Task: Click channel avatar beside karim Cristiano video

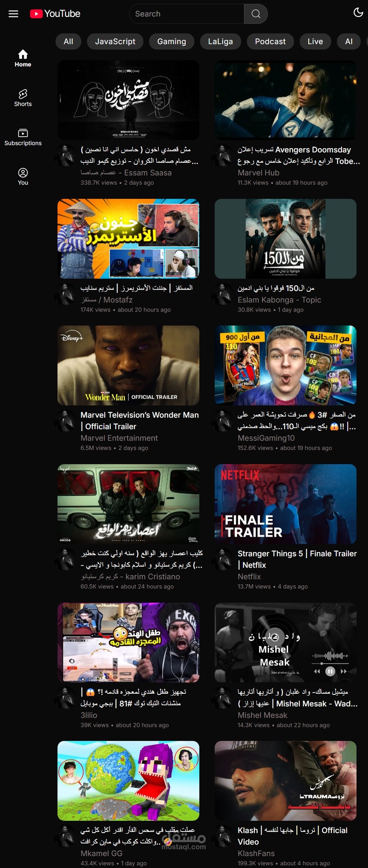Action: [x=65, y=559]
